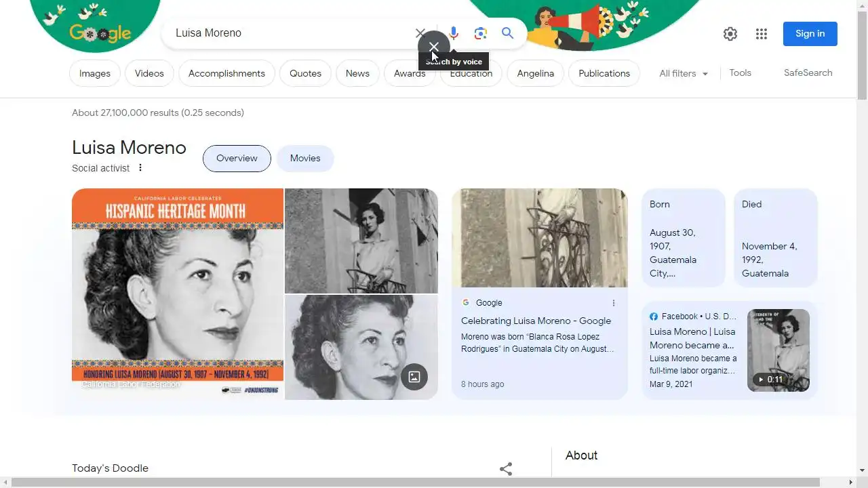This screenshot has height=488, width=868.
Task: Start search by voice microphone icon
Action: (x=454, y=33)
